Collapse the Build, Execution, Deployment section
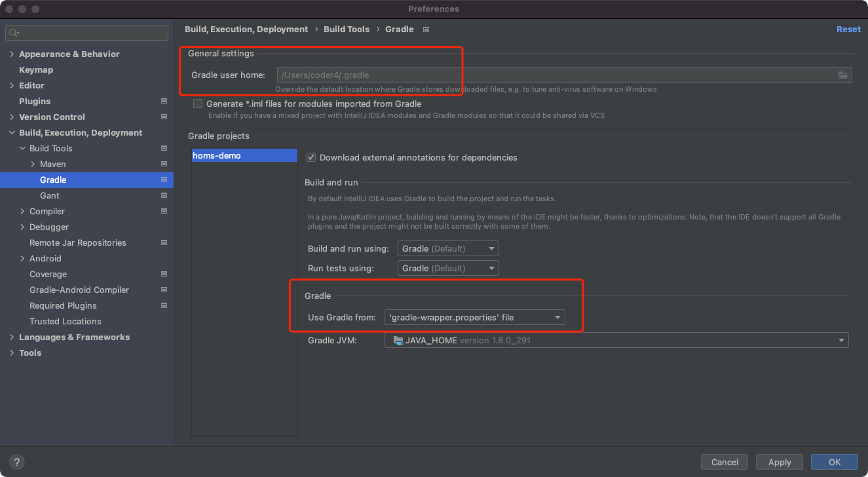 click(x=12, y=132)
